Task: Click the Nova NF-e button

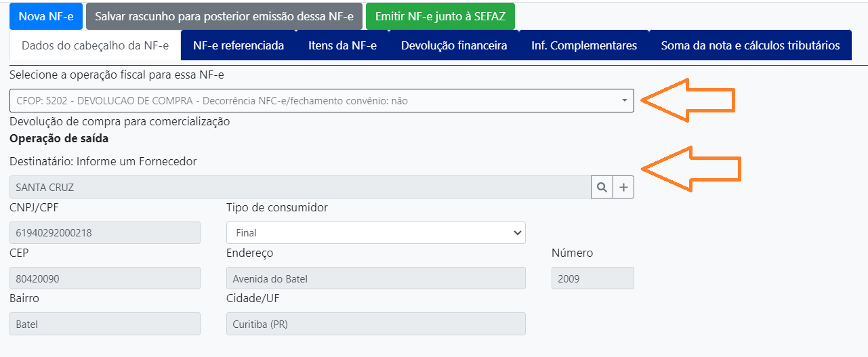Action: (46, 16)
